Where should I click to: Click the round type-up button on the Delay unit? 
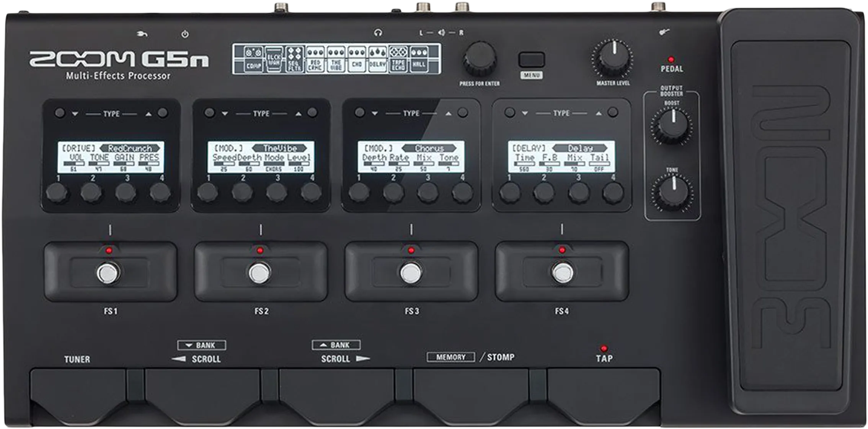[x=613, y=112]
